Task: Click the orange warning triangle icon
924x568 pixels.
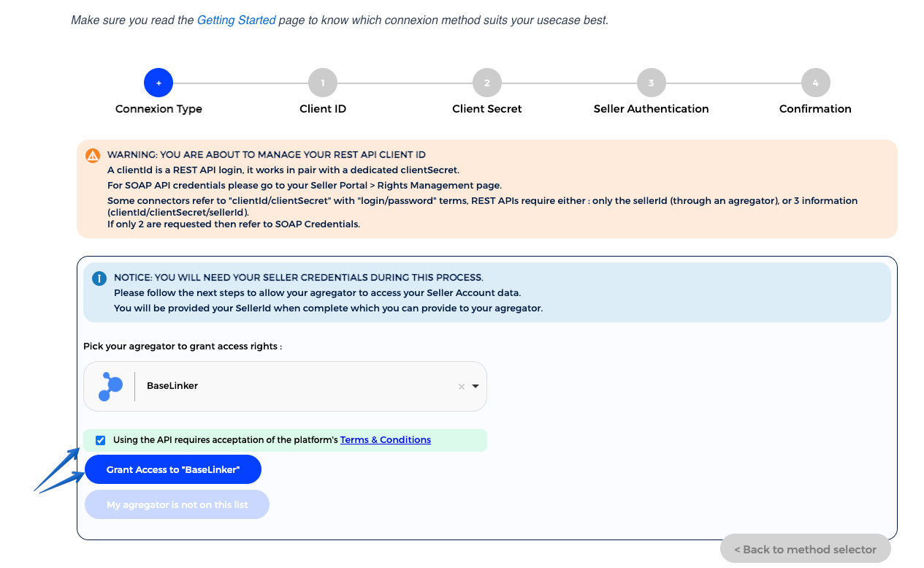Action: (93, 155)
